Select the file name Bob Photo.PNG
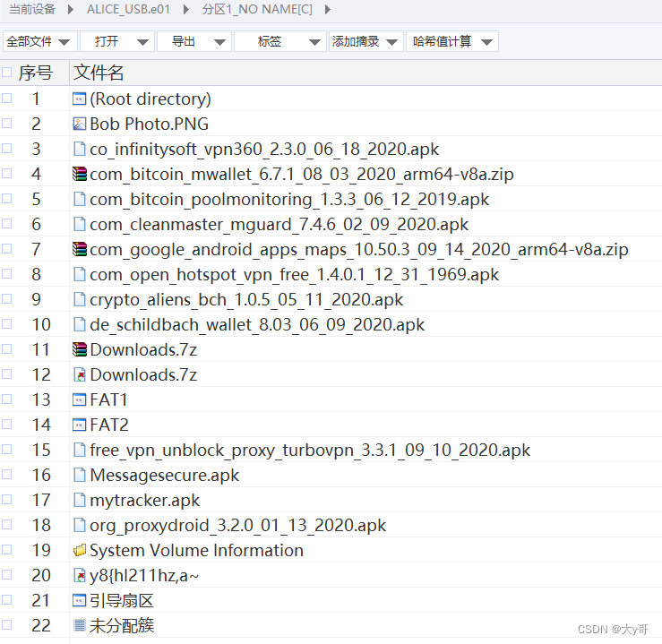Viewport: 662px width, 644px height. point(150,125)
